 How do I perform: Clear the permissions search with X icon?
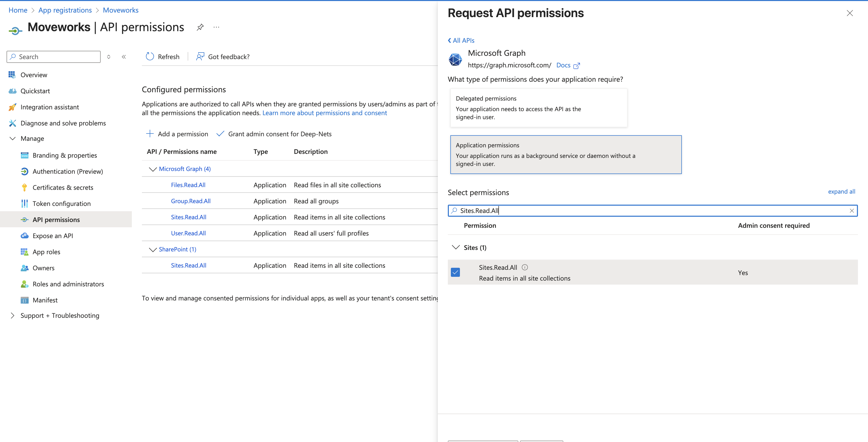tap(851, 211)
